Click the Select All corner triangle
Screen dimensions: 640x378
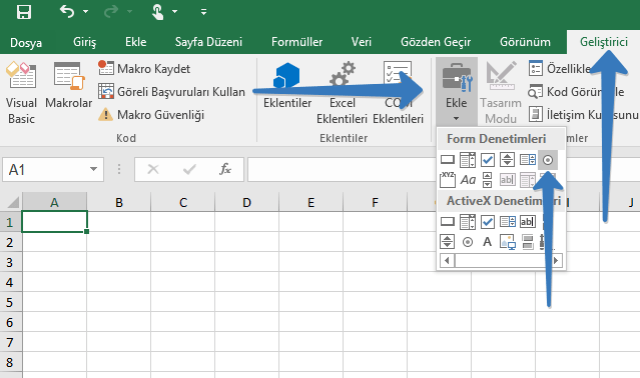[12, 202]
